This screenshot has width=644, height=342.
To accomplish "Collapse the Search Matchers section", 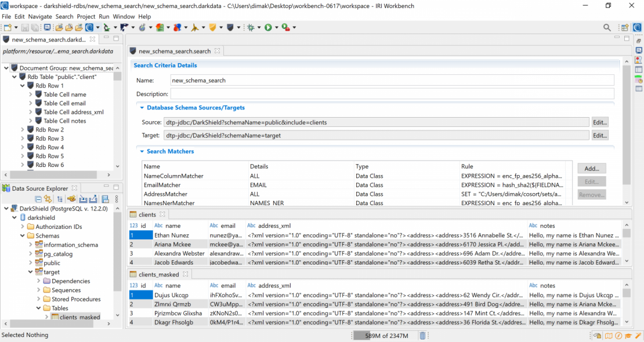I will click(141, 151).
